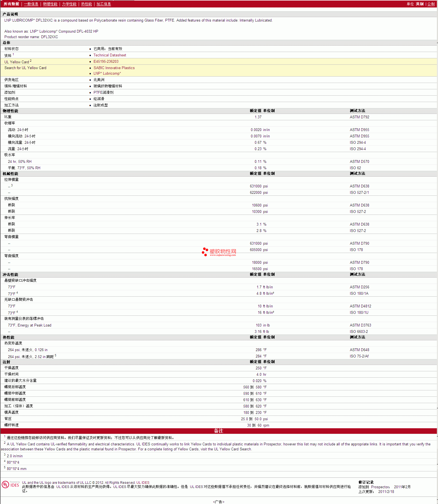Select the 286 °F deflection temperature value
Viewport: 438px width, 504px height.
click(x=261, y=350)
